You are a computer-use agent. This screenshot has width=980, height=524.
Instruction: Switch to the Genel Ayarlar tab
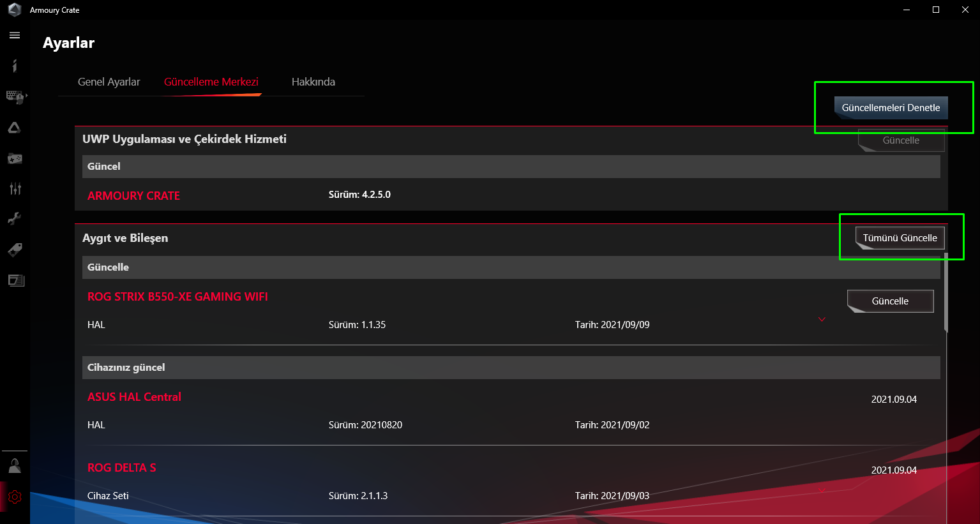click(109, 82)
